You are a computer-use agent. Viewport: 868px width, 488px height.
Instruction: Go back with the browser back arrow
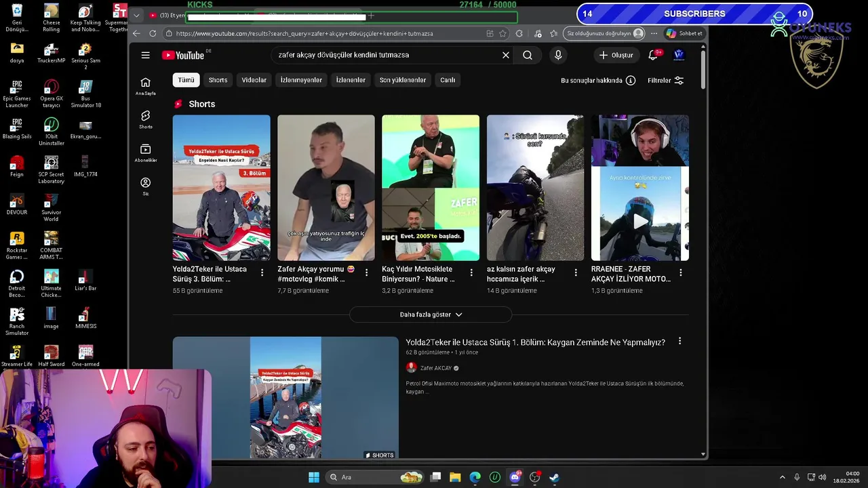(136, 33)
